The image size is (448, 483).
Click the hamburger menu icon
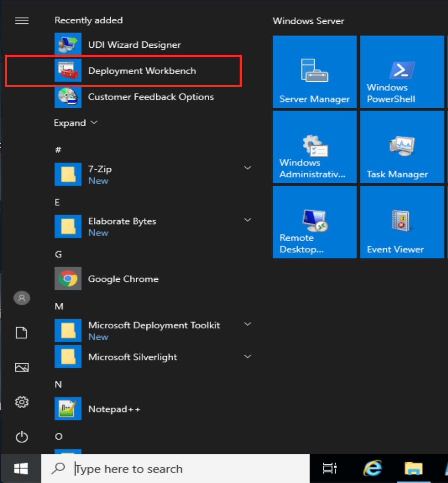pos(22,21)
